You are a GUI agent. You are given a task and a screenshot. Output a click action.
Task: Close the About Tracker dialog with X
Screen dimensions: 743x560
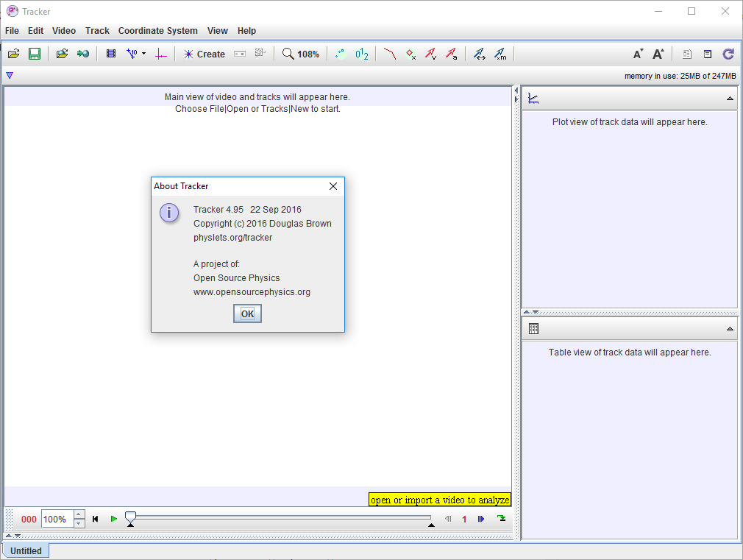pyautogui.click(x=333, y=186)
